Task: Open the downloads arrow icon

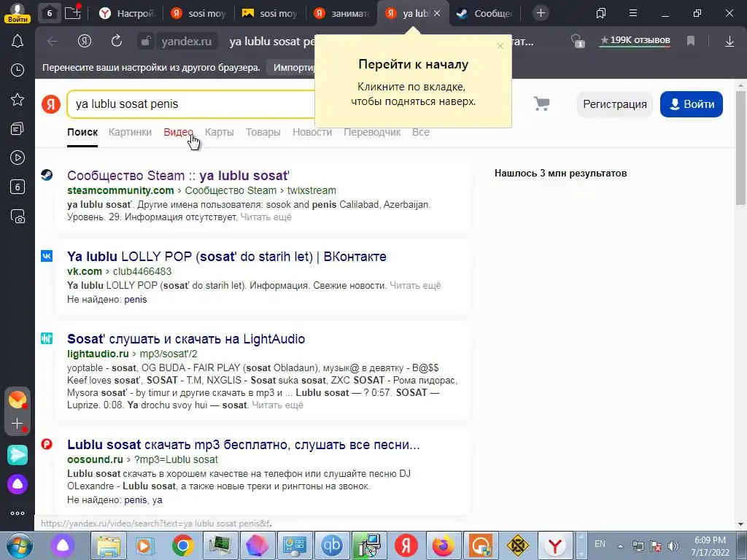Action: (729, 42)
